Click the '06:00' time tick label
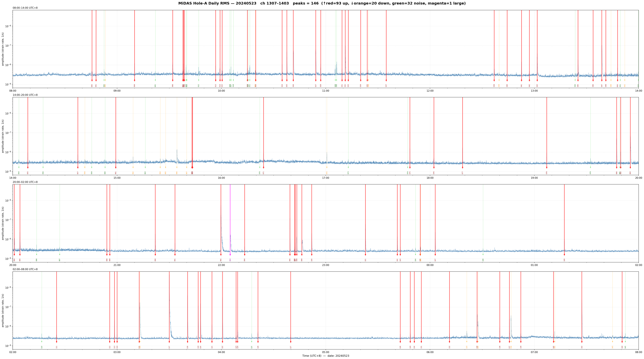This screenshot has width=644, height=359. [430, 352]
